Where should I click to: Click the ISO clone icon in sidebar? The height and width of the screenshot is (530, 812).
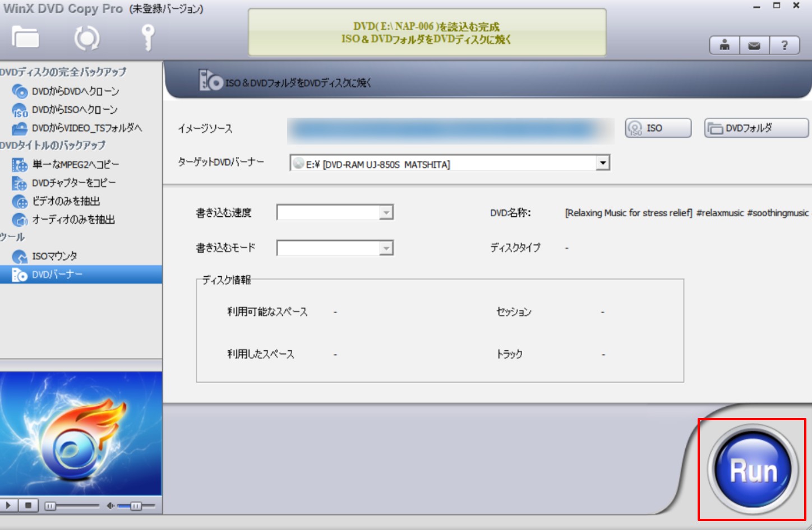[20, 110]
